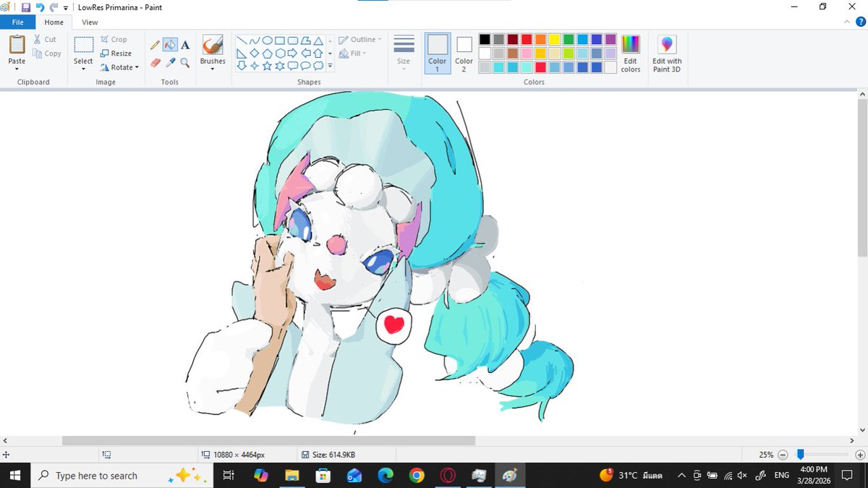Select the Eraser tool

(155, 63)
